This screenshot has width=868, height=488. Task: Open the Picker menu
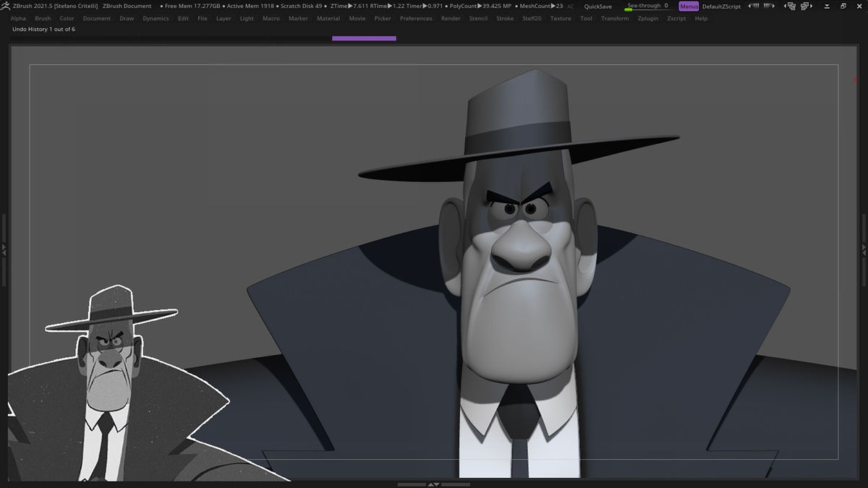coord(383,18)
